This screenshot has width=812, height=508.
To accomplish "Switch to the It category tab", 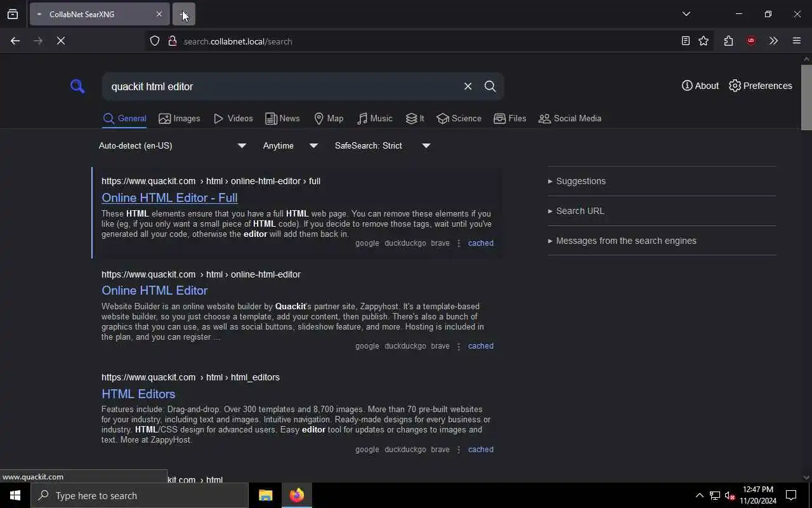I will pyautogui.click(x=415, y=119).
